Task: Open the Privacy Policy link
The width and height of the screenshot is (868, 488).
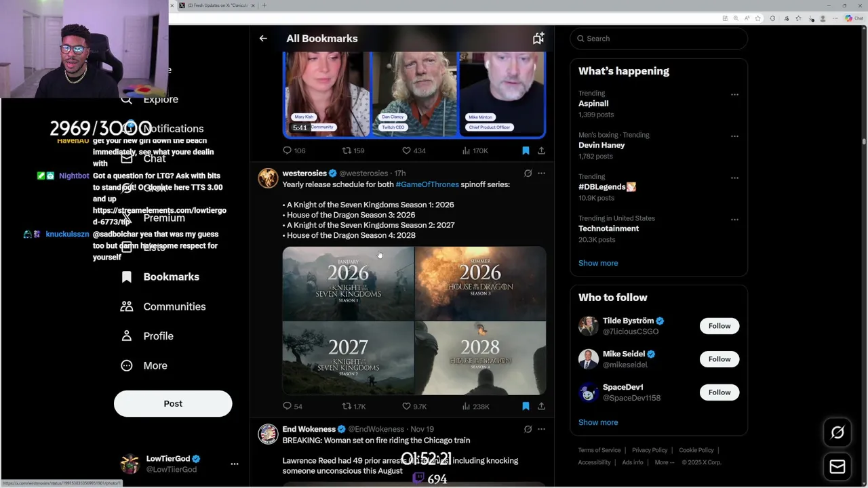Action: point(650,450)
